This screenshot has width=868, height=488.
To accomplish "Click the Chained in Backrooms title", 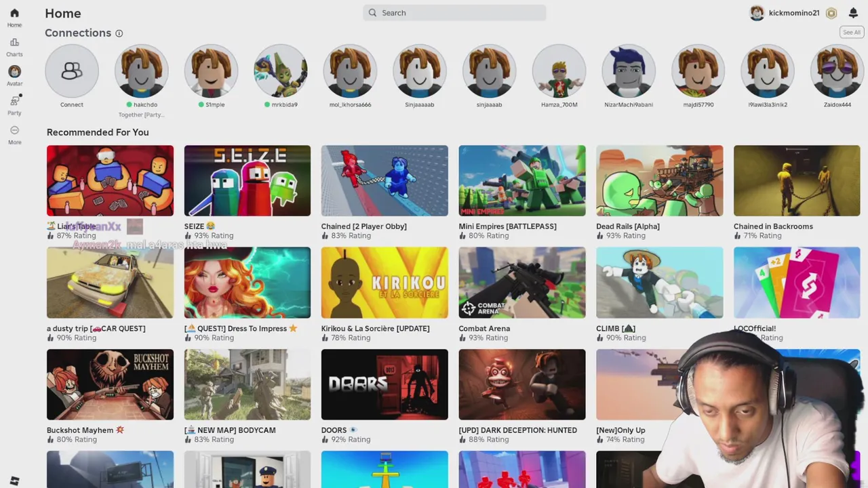I will pos(773,226).
